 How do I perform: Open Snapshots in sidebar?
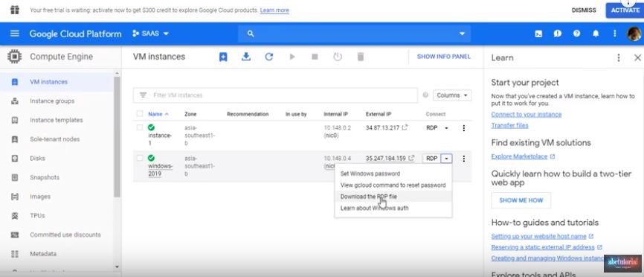(x=57, y=177)
